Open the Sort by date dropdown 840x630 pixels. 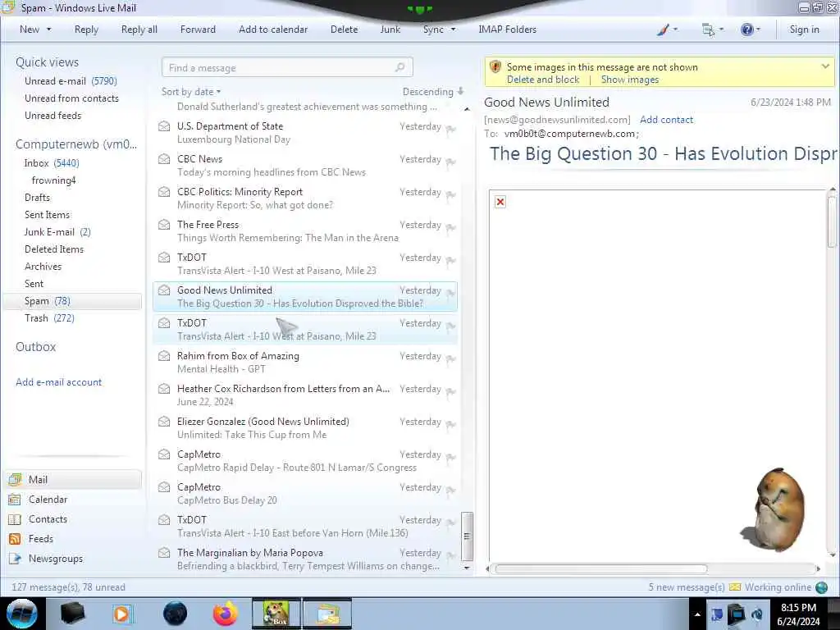point(191,92)
